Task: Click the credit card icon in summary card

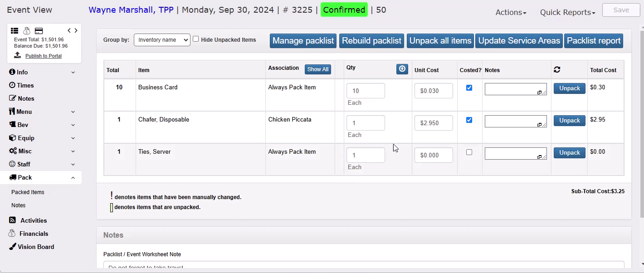Action: click(x=39, y=31)
